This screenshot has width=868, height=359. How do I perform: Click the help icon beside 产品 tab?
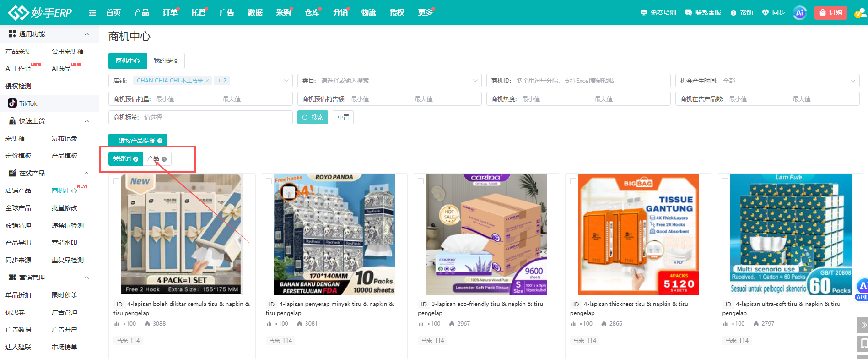(164, 159)
